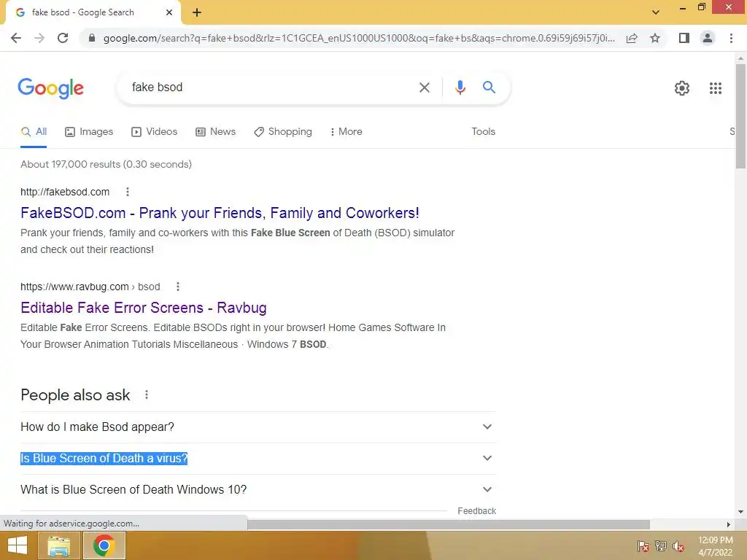The height and width of the screenshot is (560, 747).
Task: Go back using the browser back arrow
Action: tap(16, 38)
